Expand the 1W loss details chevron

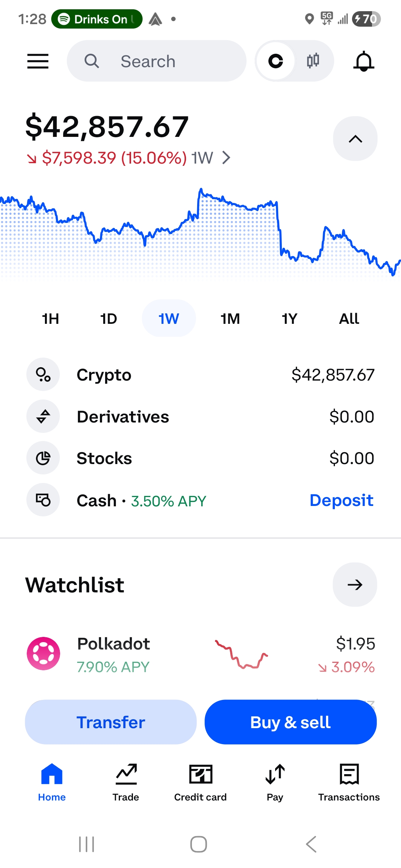[x=226, y=158]
